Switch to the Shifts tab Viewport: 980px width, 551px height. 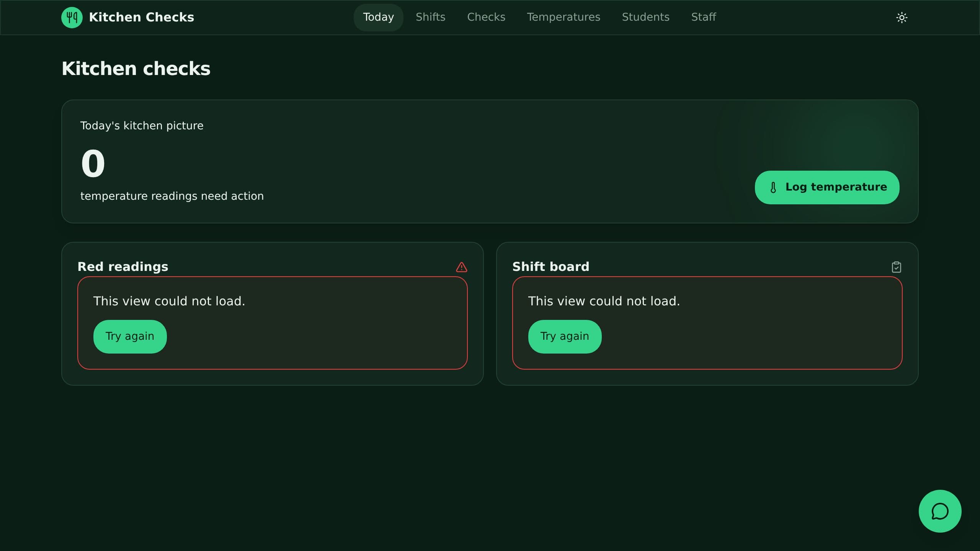coord(430,17)
